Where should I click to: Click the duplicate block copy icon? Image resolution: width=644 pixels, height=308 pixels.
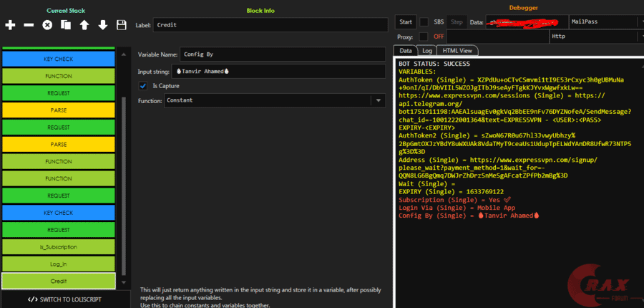(x=66, y=25)
